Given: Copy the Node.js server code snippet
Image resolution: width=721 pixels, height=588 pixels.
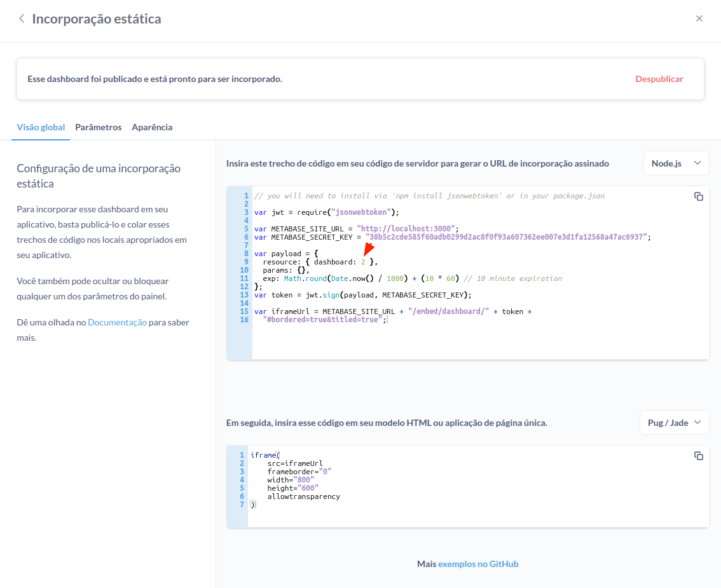Looking at the screenshot, I should click(x=699, y=196).
